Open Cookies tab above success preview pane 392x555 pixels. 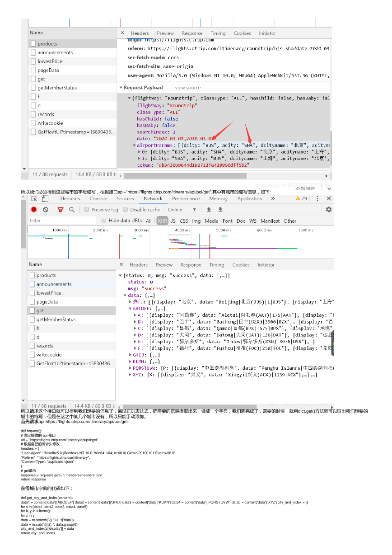click(x=241, y=265)
